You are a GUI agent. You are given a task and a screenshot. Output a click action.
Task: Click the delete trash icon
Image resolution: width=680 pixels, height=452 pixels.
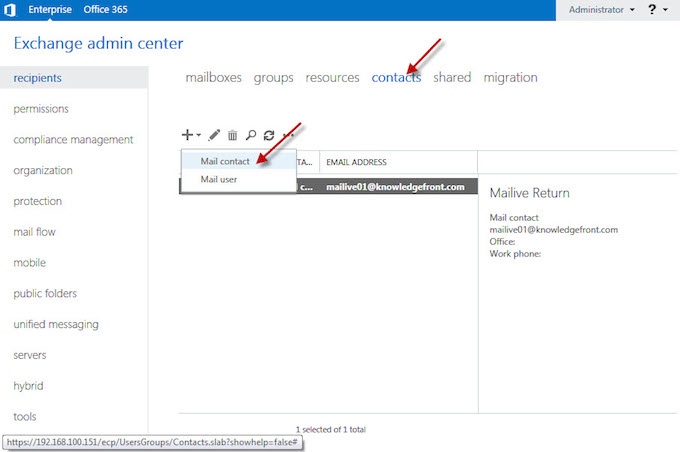pos(232,135)
